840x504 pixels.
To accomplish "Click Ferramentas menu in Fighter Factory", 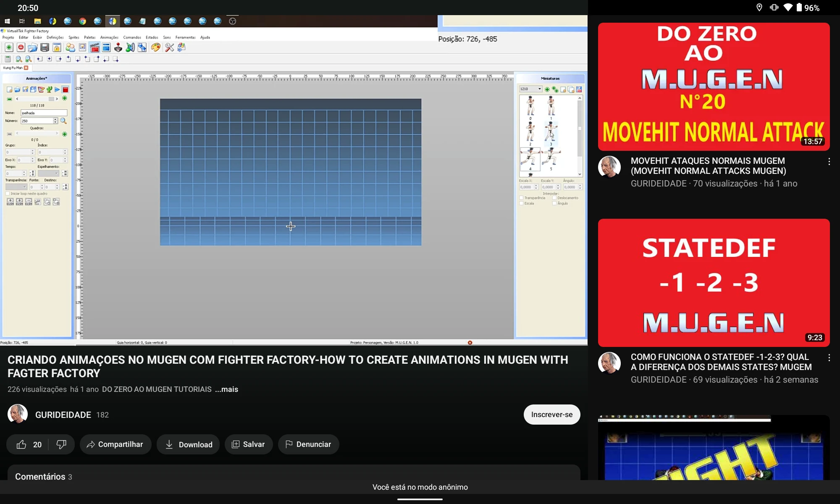I will [185, 37].
